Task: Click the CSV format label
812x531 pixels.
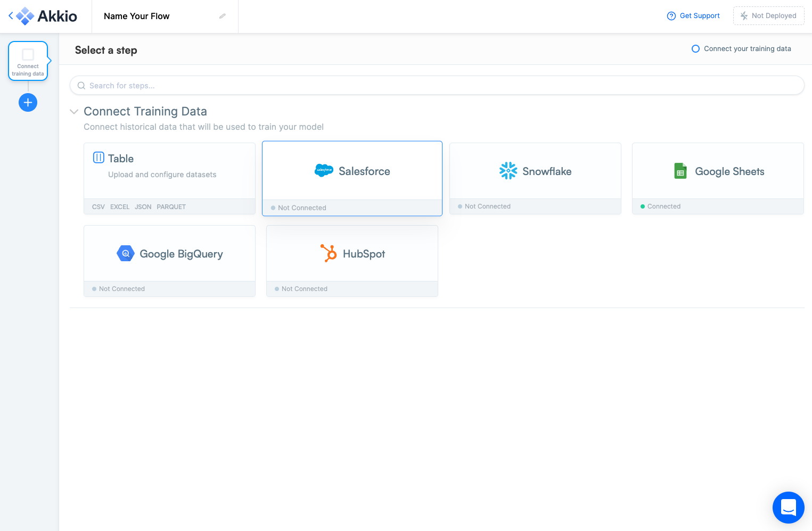Action: pos(99,207)
